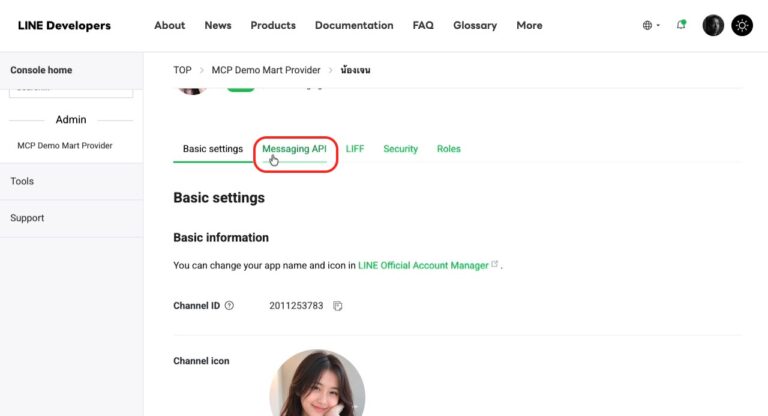Open the user profile avatar menu
Viewport: 768px width, 416px height.
pyautogui.click(x=713, y=25)
